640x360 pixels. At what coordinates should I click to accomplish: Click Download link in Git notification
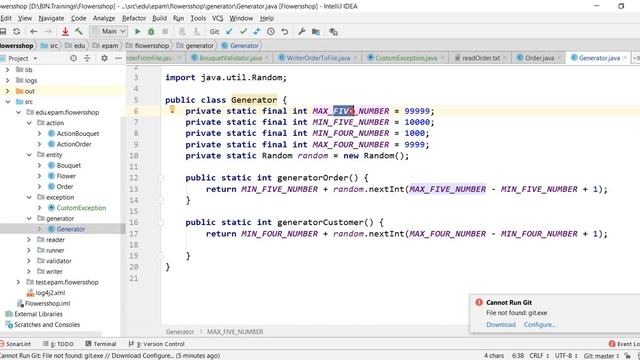click(x=501, y=325)
